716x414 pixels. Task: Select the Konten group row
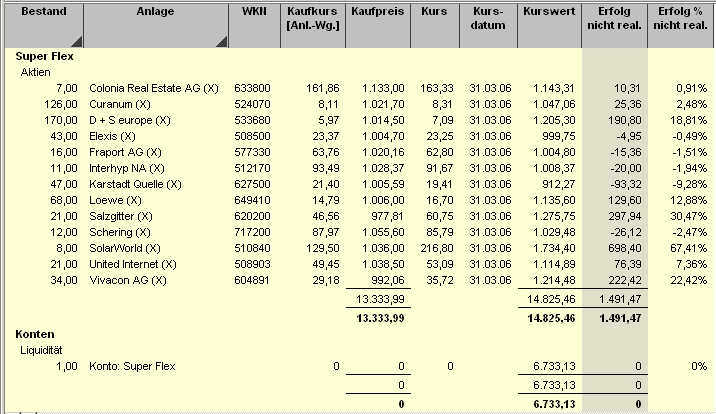[35, 334]
